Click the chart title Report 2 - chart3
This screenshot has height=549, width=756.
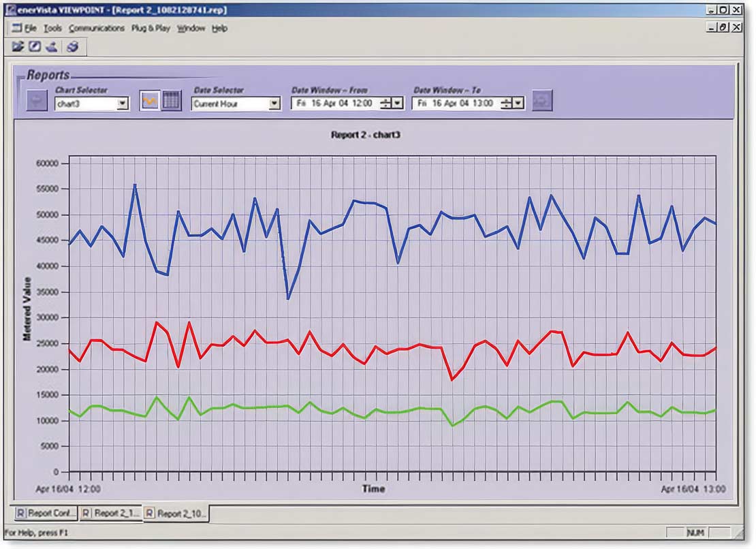coord(366,135)
